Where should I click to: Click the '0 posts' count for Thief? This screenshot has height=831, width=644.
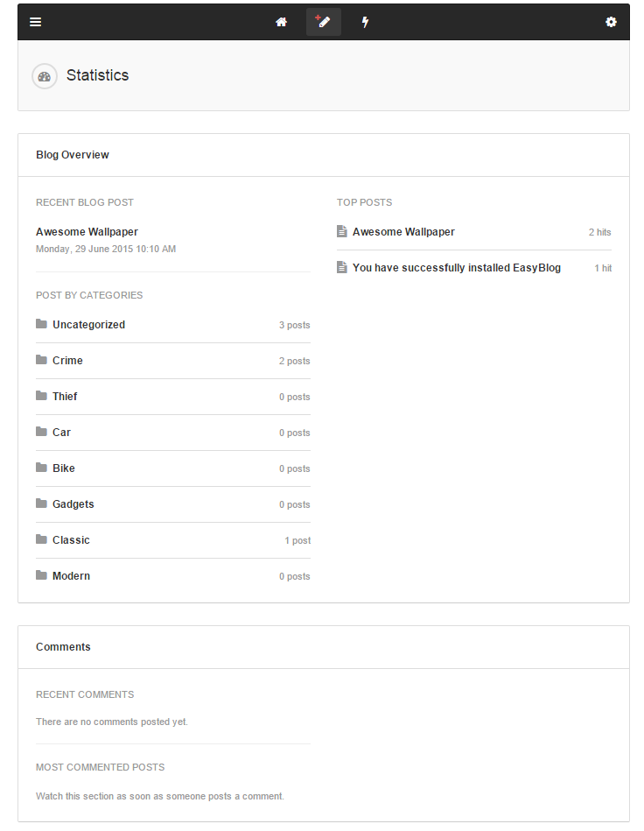[x=295, y=397]
